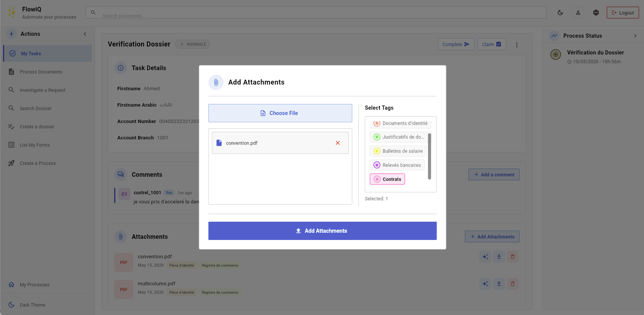Screen dimensions: 644x315
Task: Go to Process Documents
Action: [48, 72]
